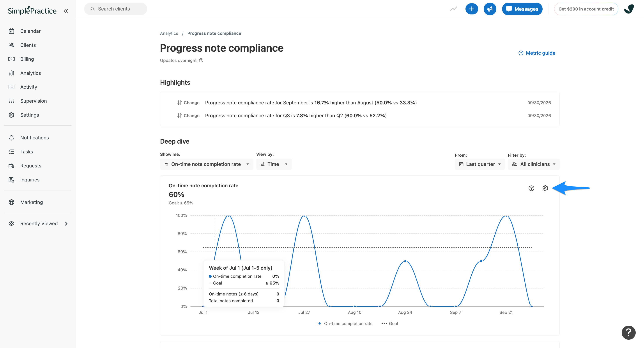Click into the Search clients field
This screenshot has width=644, height=348.
pyautogui.click(x=115, y=9)
